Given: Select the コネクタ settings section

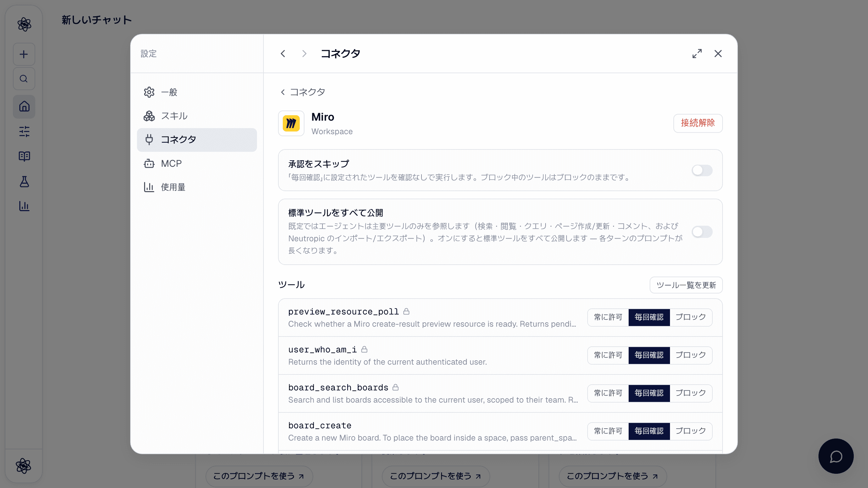Looking at the screenshot, I should (197, 140).
